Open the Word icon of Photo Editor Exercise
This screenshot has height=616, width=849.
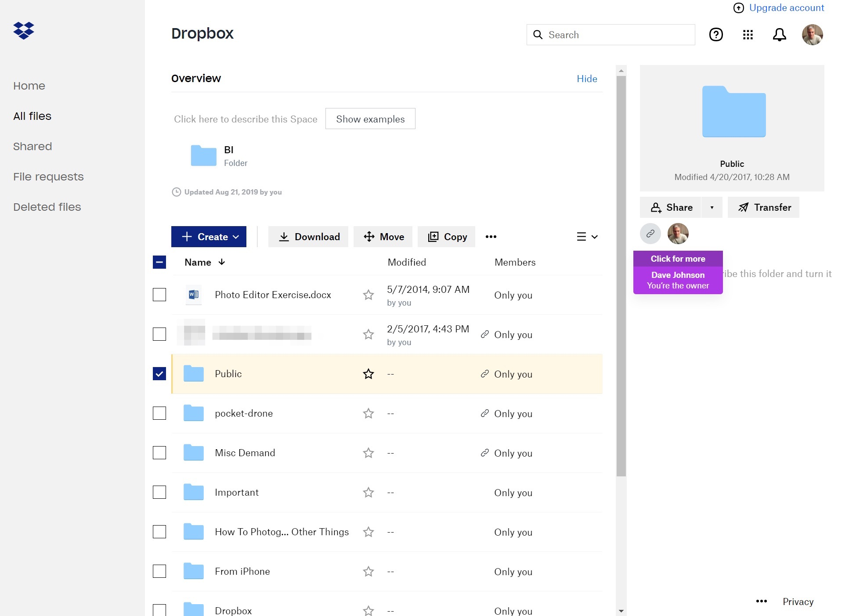tap(193, 295)
